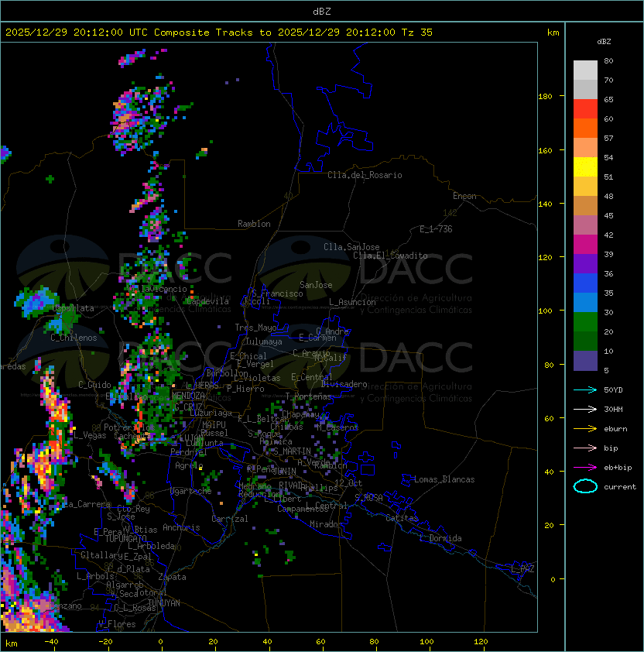Image resolution: width=644 pixels, height=652 pixels.
Task: Click the 'eb+bip' legend label
Action: point(618,468)
